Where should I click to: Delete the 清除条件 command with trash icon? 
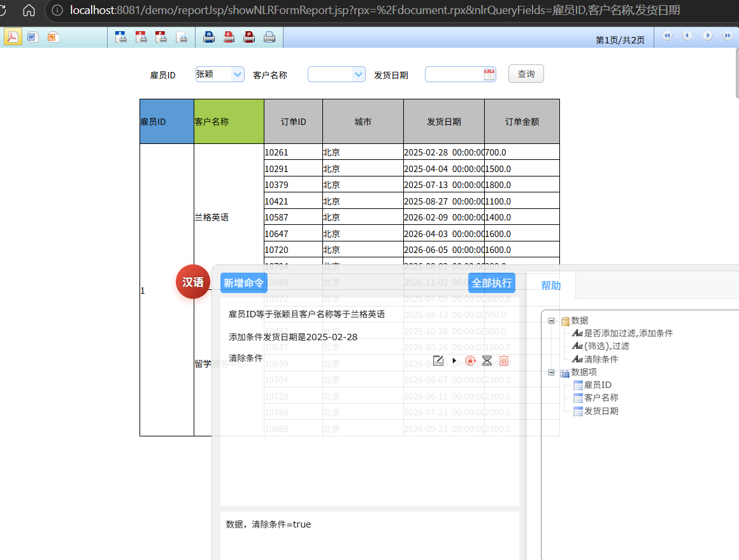click(x=503, y=361)
